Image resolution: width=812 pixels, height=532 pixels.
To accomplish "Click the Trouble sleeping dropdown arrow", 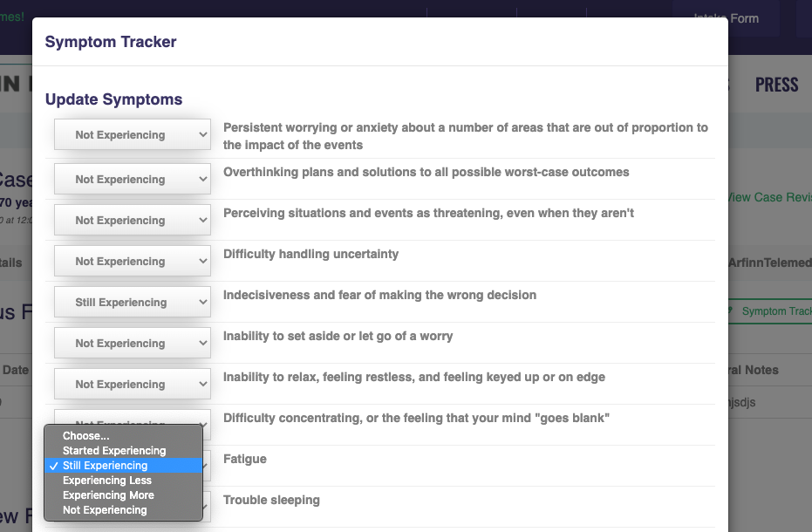I will point(206,503).
